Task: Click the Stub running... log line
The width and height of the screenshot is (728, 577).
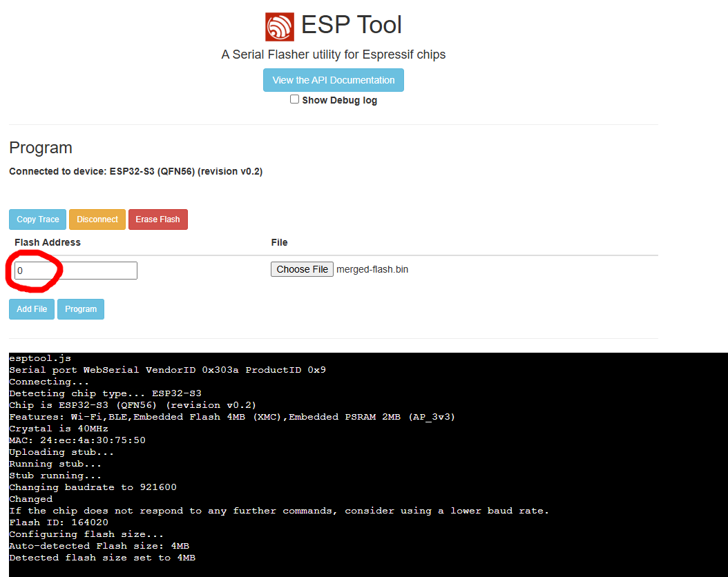Action: pyautogui.click(x=55, y=476)
